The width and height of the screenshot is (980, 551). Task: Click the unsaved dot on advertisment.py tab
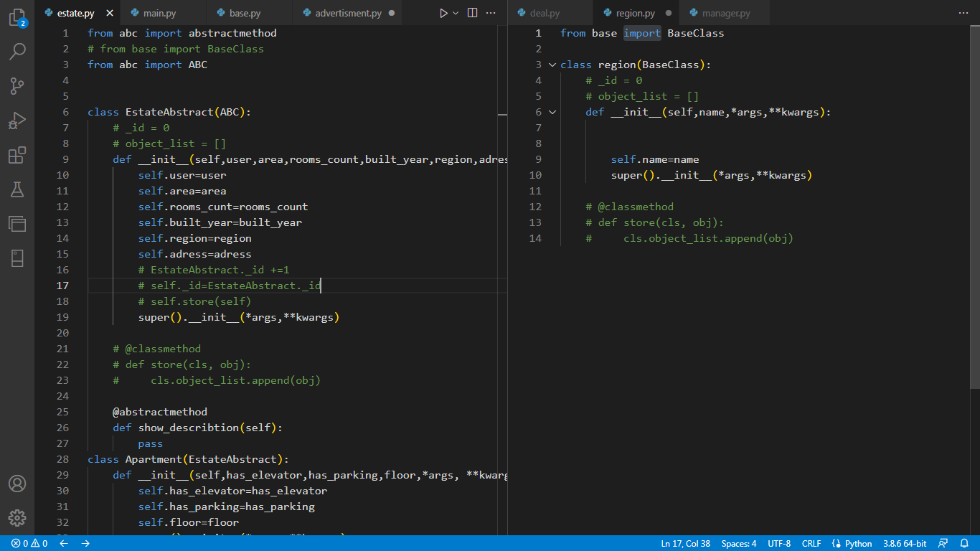point(391,13)
